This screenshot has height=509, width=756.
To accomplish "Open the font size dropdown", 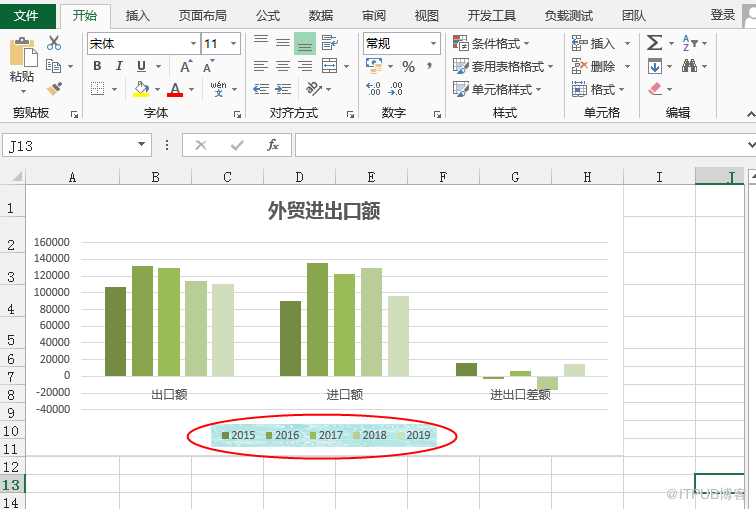I will [x=234, y=44].
